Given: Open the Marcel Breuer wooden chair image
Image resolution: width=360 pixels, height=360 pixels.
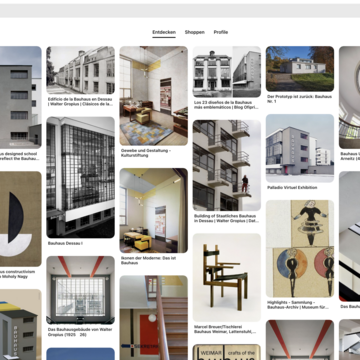Looking at the screenshot, I should click(227, 278).
